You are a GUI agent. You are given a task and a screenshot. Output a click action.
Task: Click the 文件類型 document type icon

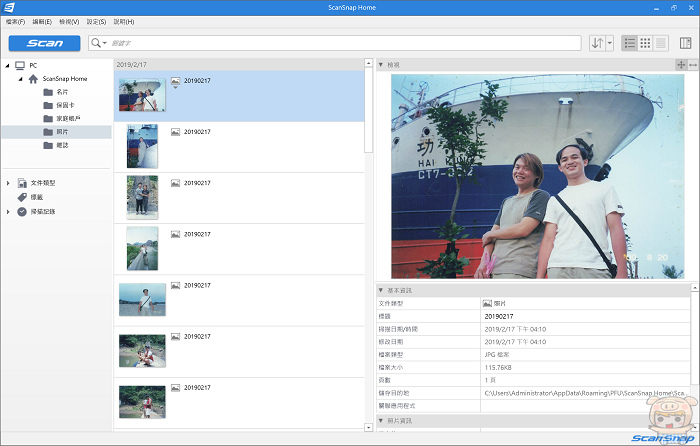[22, 183]
